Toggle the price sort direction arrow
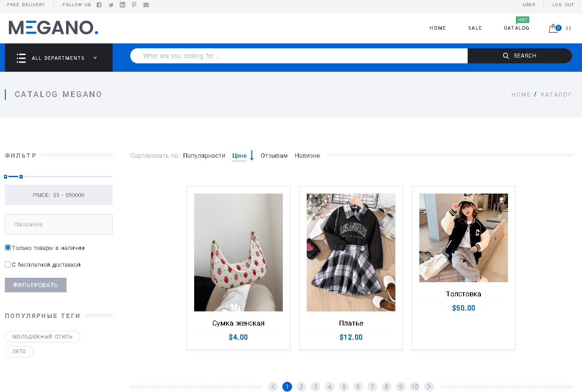The image size is (582, 392). coord(252,155)
